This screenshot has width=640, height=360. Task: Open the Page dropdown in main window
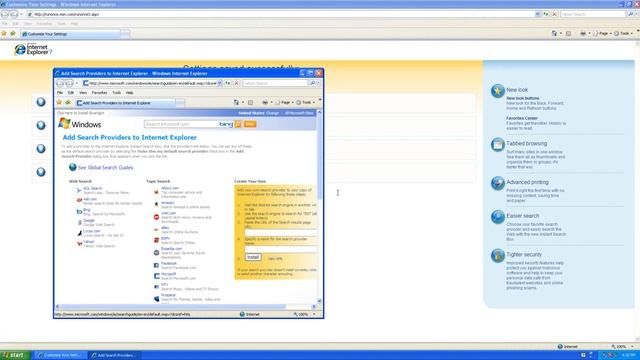[602, 33]
